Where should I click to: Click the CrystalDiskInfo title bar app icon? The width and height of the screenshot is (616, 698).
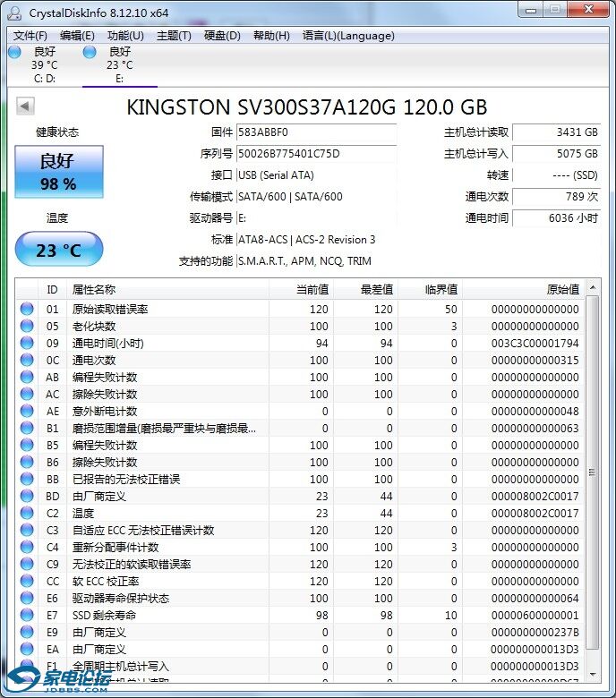[x=14, y=13]
